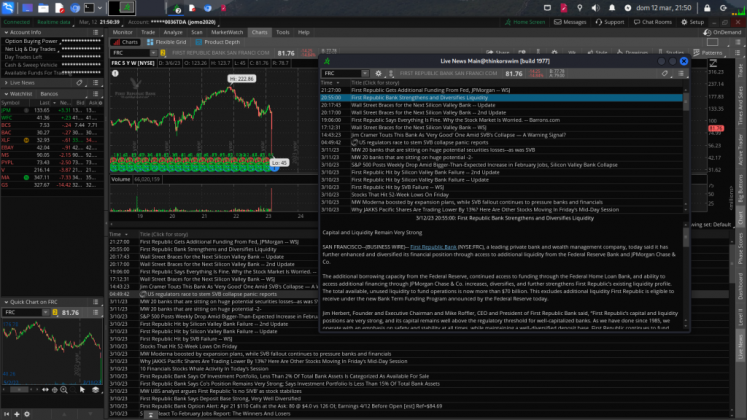Toggle system volume in the top panel

pos(596,8)
